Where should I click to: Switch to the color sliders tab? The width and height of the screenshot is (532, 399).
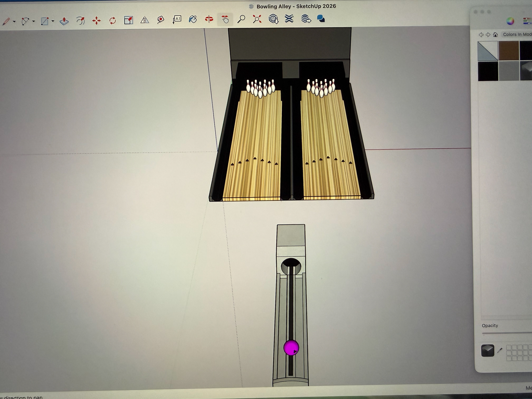click(527, 21)
